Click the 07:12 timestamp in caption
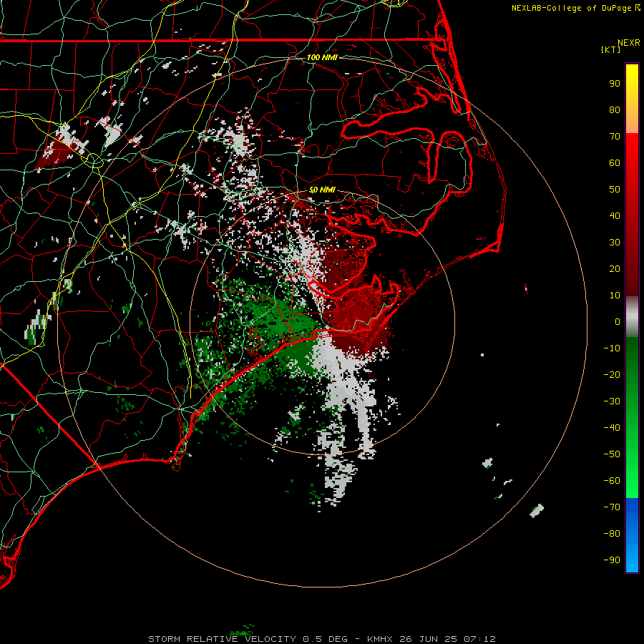This screenshot has width=644, height=644. point(479,639)
